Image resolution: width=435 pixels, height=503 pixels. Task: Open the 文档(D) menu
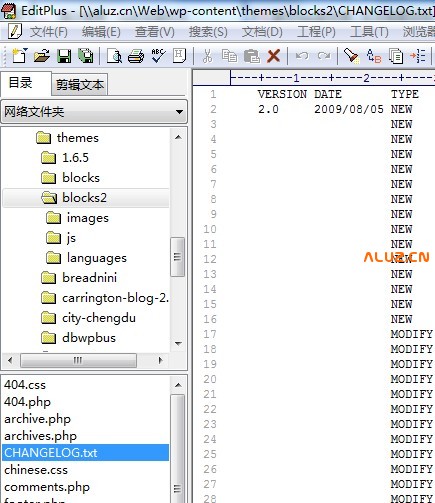pyautogui.click(x=262, y=32)
